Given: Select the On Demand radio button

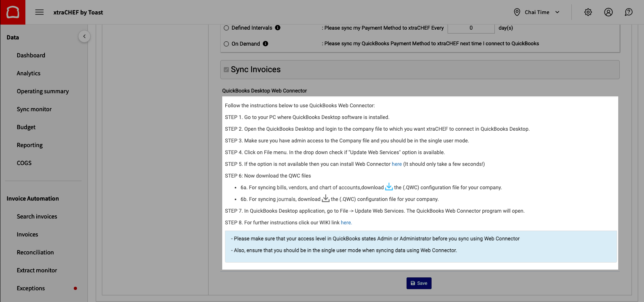Looking at the screenshot, I should click(227, 44).
